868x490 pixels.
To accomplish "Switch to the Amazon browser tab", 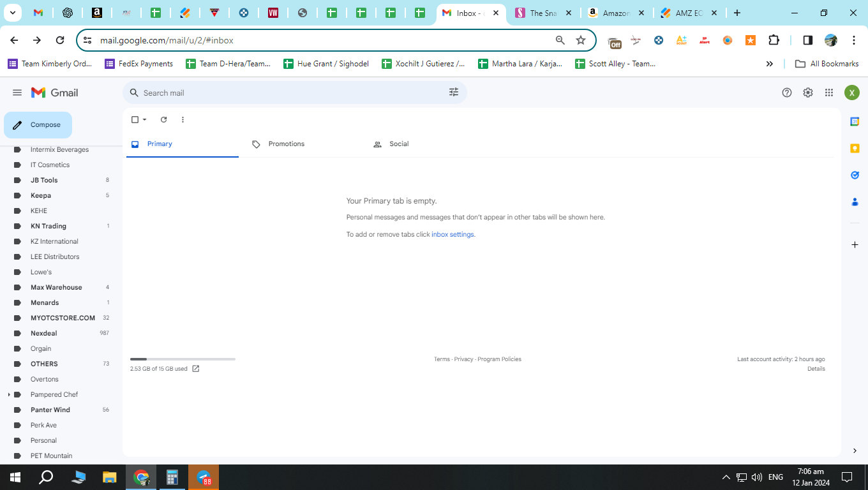I will 617,13.
